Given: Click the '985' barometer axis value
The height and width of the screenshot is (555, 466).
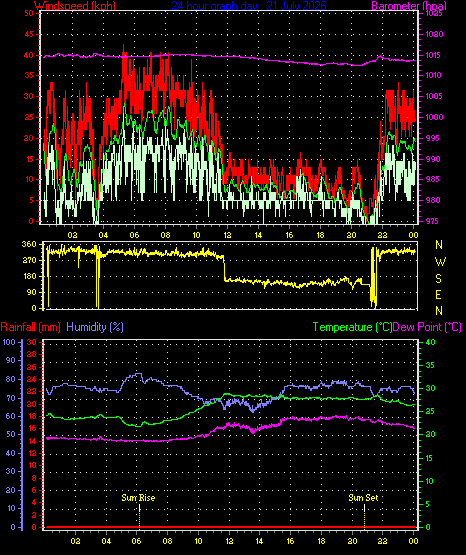Looking at the screenshot, I should [432, 179].
